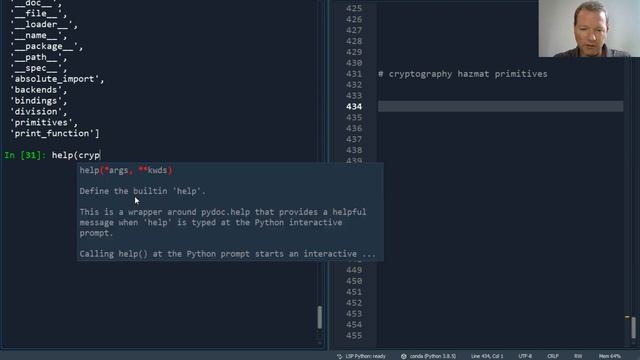Click the RW file permission status
The image size is (640, 360).
click(578, 356)
